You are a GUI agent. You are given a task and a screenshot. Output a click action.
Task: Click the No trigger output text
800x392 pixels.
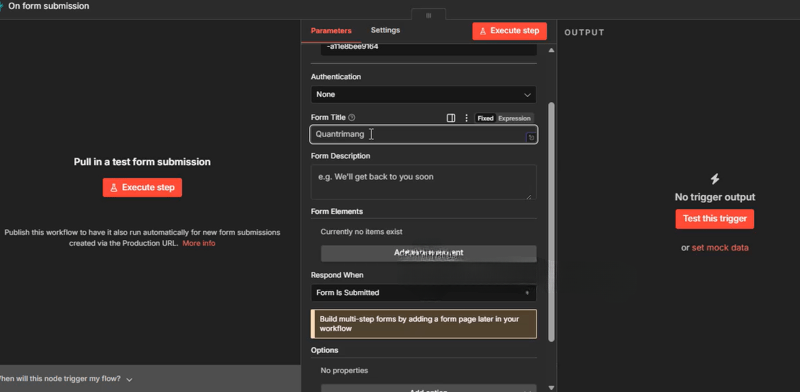tap(715, 197)
